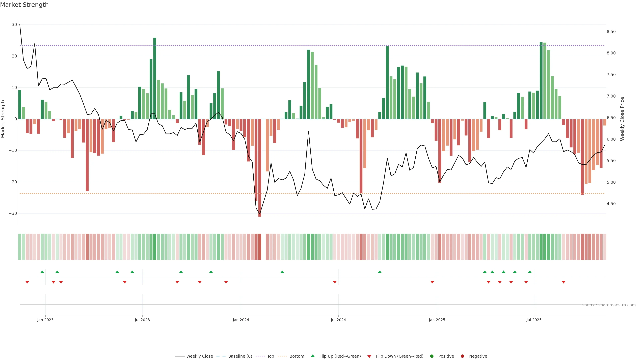Click the first red flip-down triangle marker
Screen dimensions: 644x362
[27, 282]
